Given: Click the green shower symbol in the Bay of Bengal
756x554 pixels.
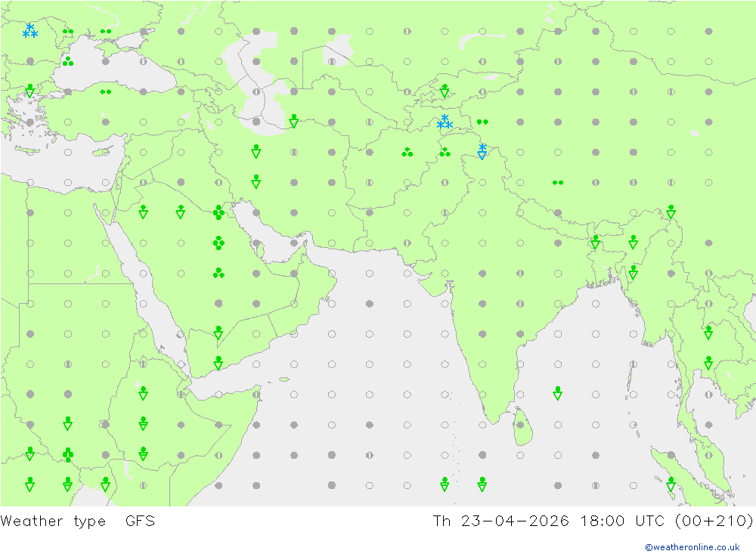Looking at the screenshot, I should 558,394.
